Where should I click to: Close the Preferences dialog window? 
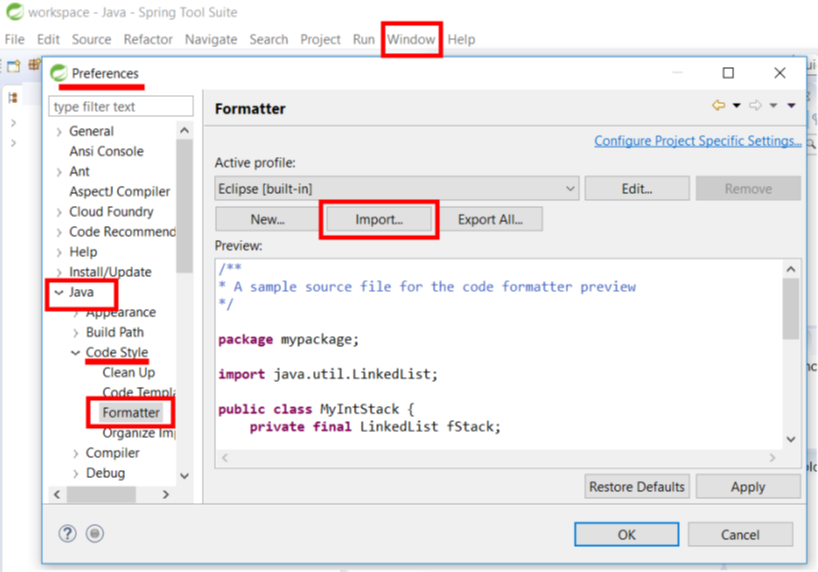[x=780, y=73]
